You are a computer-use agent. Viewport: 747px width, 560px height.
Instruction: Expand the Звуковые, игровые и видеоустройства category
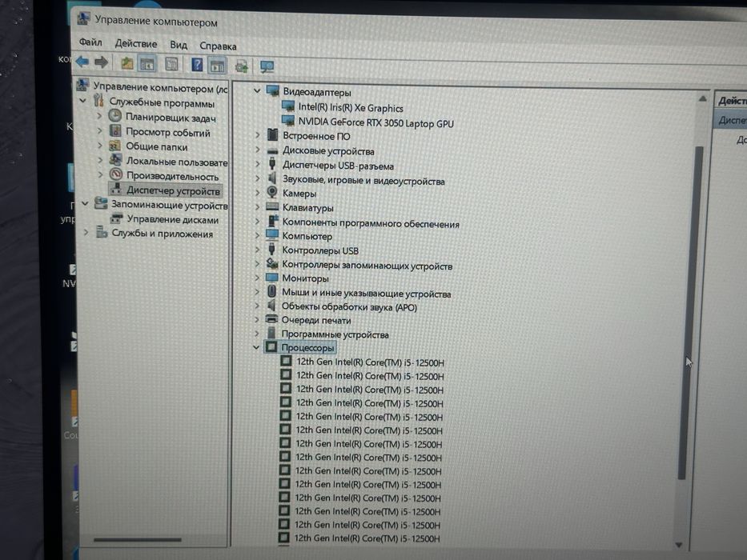click(x=257, y=178)
